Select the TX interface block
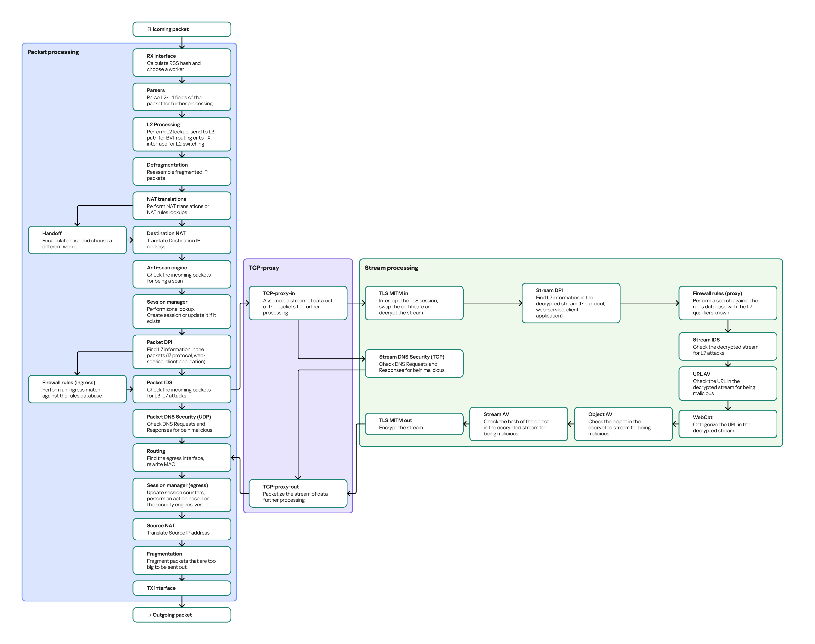 pyautogui.click(x=182, y=588)
